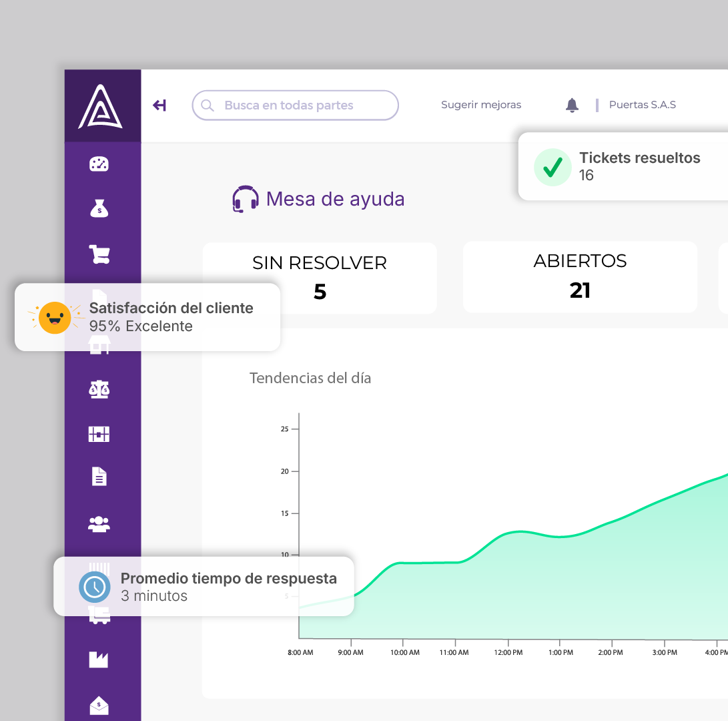Open the Puertas S.A.S account menu
Image resolution: width=728 pixels, height=721 pixels.
(x=642, y=105)
